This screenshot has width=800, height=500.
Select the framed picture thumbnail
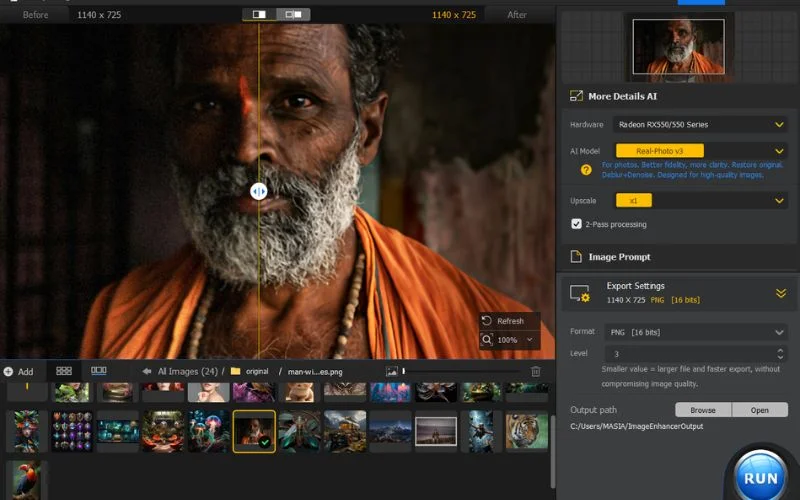[x=436, y=432]
